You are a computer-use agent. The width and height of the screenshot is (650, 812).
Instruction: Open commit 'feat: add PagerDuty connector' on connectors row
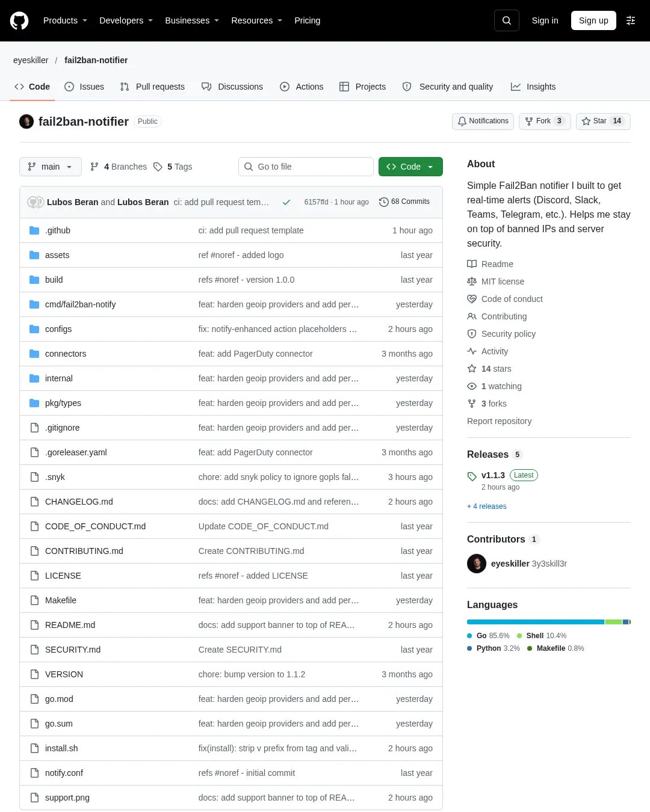(256, 354)
